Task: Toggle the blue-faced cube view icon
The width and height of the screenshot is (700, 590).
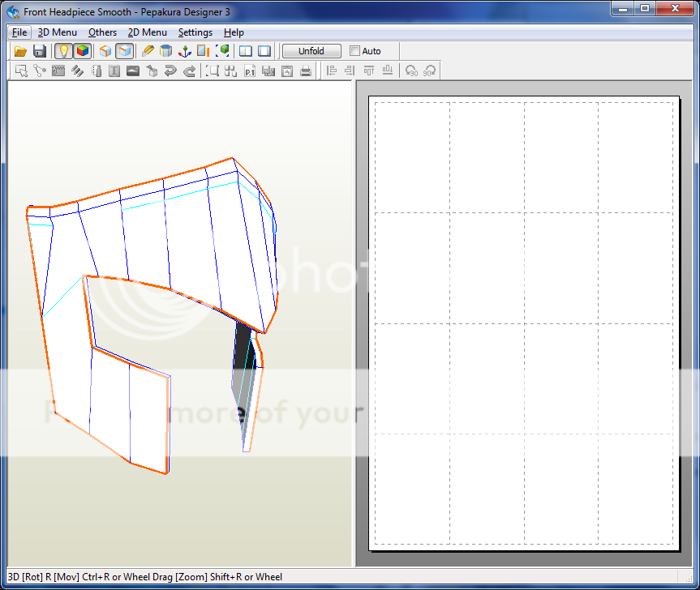Action: (x=125, y=51)
